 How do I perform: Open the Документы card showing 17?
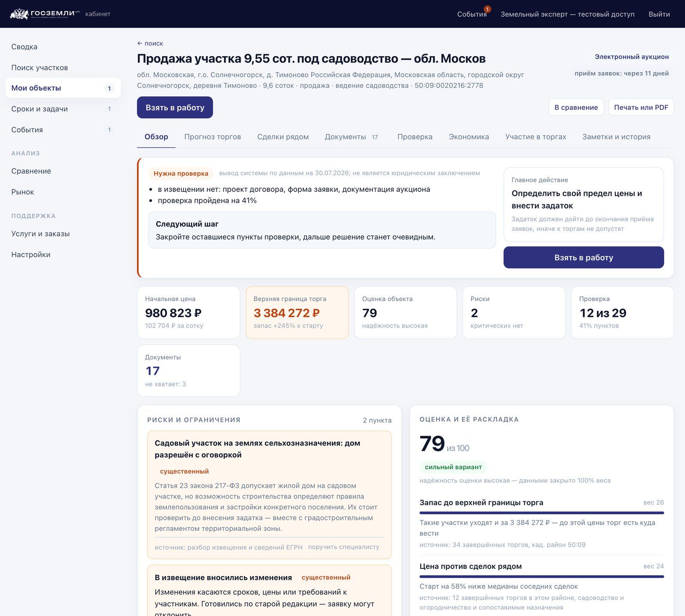(x=188, y=371)
